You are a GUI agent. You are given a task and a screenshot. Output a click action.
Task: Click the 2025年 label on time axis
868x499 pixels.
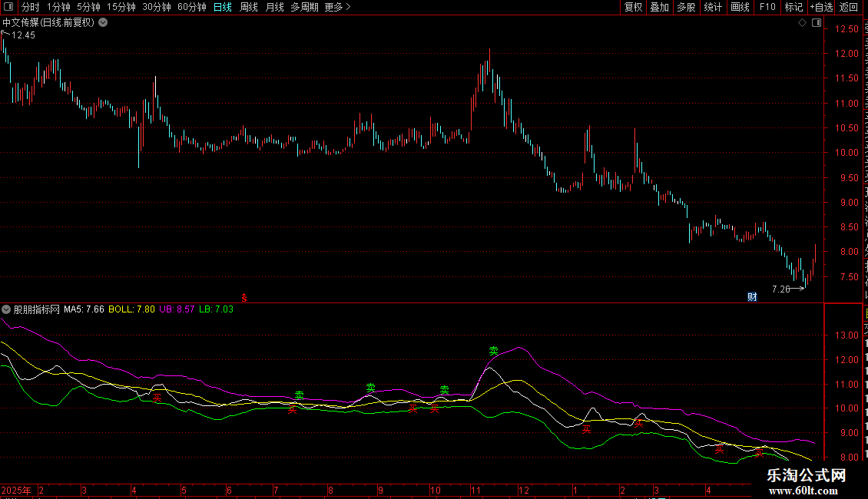click(16, 490)
